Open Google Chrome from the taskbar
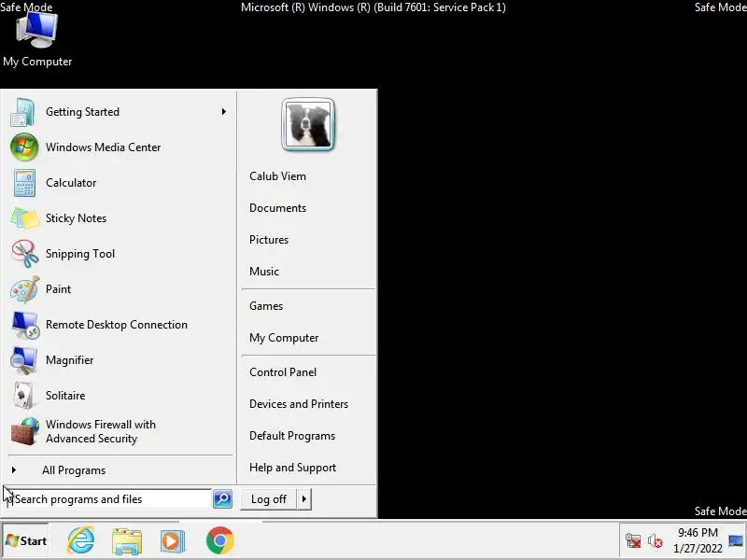This screenshot has height=560, width=747. (x=219, y=540)
